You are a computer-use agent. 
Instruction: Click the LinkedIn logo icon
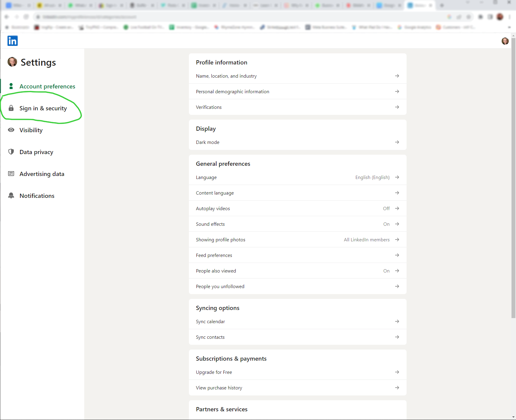pyautogui.click(x=13, y=41)
